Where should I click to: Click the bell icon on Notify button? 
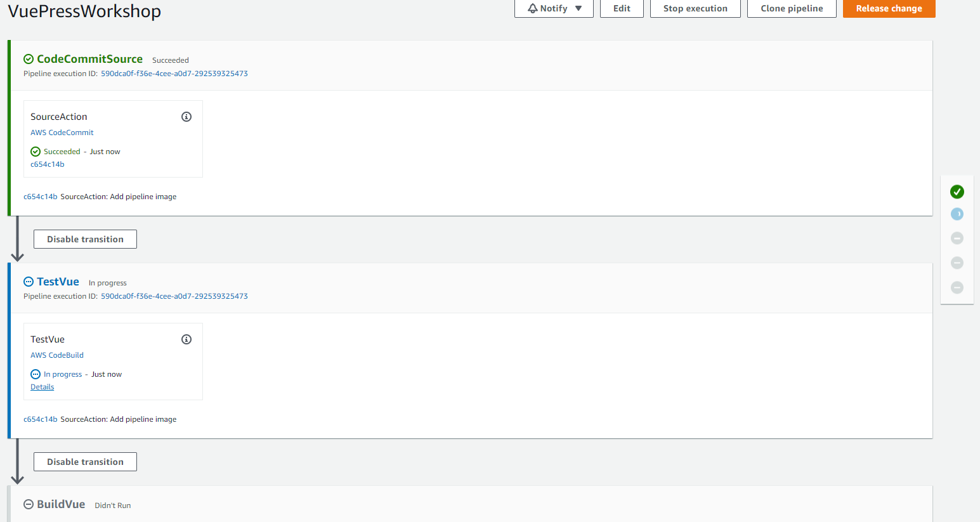pyautogui.click(x=533, y=8)
